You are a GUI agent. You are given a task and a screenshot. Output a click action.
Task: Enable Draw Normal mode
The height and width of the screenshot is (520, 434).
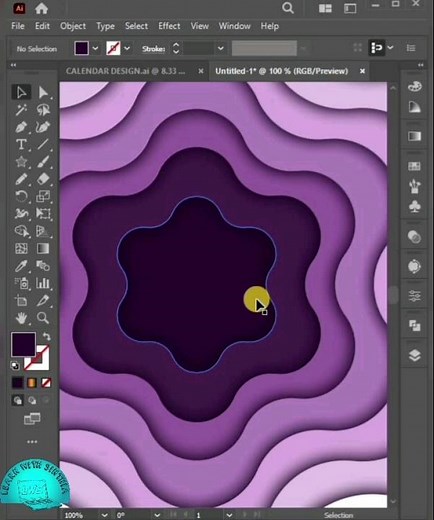18,400
